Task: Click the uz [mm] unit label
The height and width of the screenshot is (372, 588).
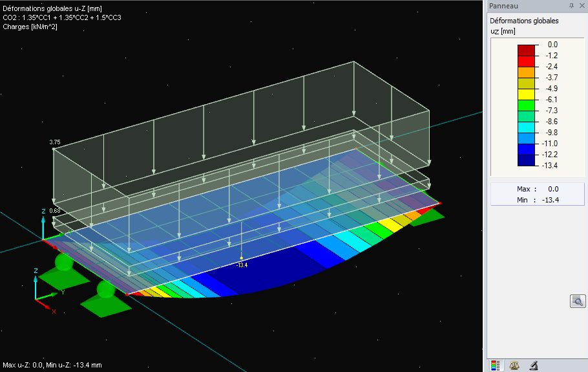Action: (x=503, y=32)
